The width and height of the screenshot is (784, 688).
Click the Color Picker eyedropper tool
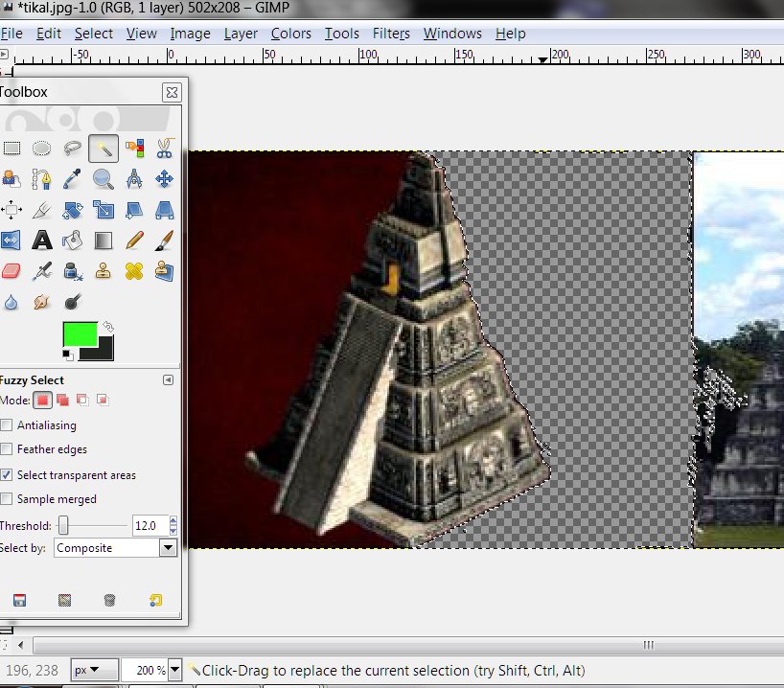73,179
